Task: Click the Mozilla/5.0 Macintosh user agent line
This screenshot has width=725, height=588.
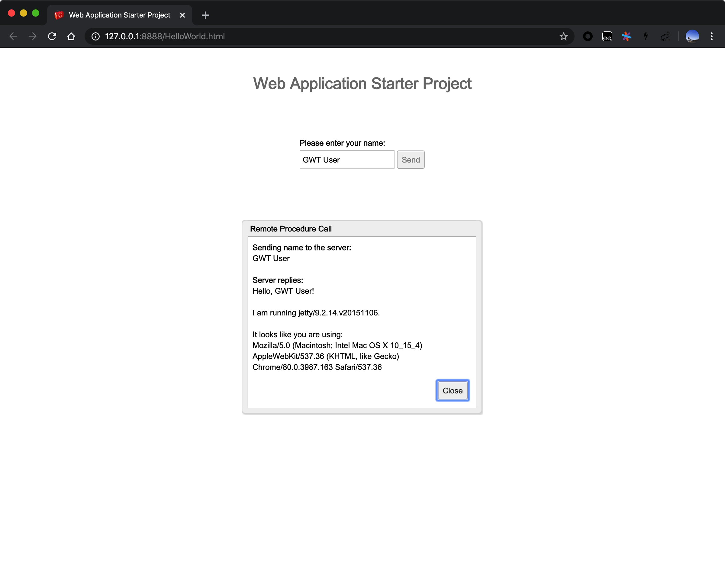Action: pos(337,345)
